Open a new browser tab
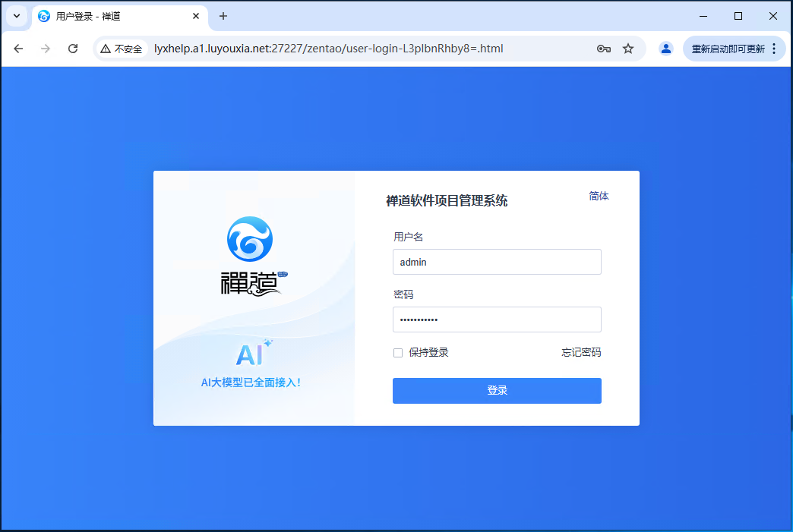793x532 pixels. pos(223,16)
